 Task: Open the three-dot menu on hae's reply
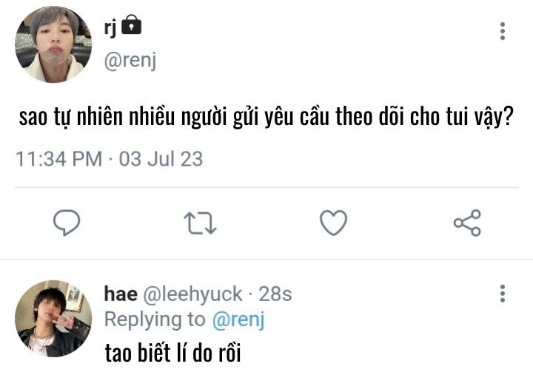coord(503,294)
